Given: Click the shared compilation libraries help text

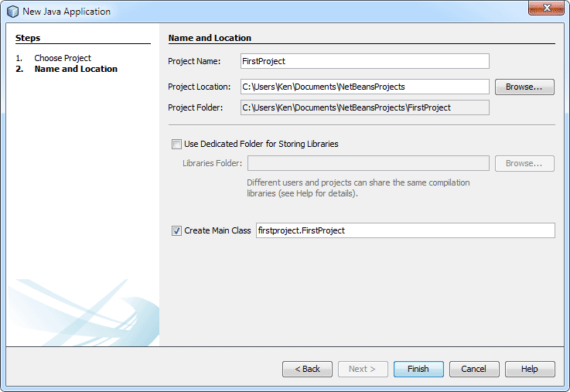Looking at the screenshot, I should pyautogui.click(x=358, y=188).
